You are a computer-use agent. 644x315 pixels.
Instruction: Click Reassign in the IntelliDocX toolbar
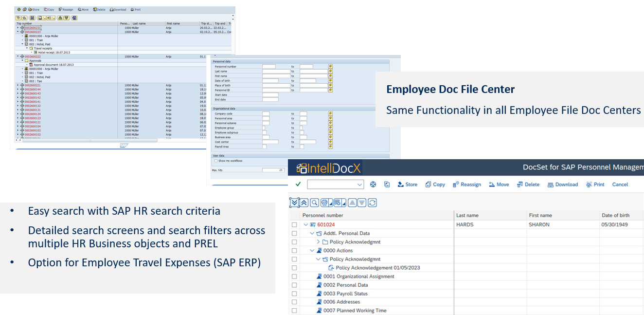(466, 185)
